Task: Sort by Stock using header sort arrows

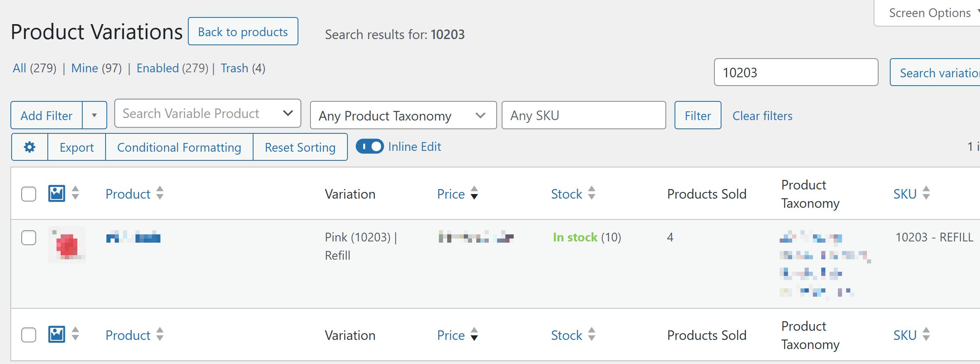Action: [x=592, y=193]
